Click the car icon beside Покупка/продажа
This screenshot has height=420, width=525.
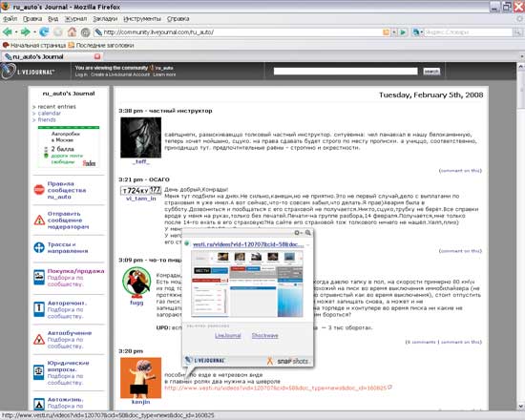tap(39, 278)
